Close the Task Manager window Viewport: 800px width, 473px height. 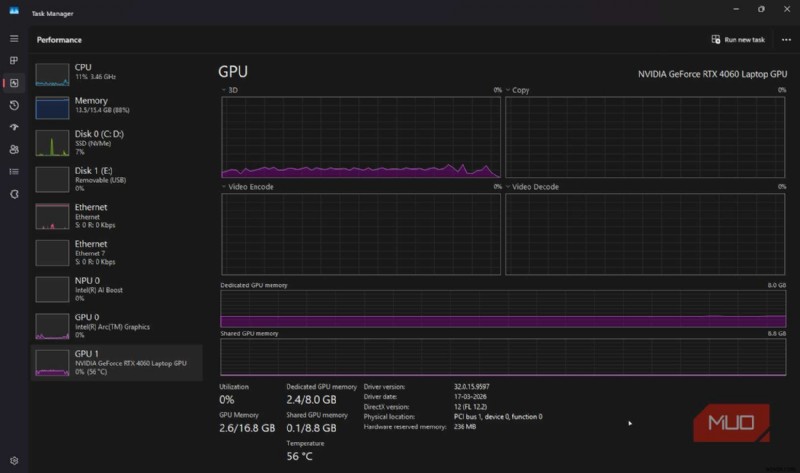pyautogui.click(x=787, y=9)
